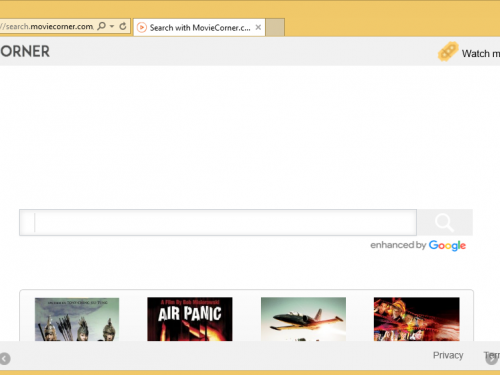Click the movie ticket icon
This screenshot has width=500, height=375.
(448, 51)
